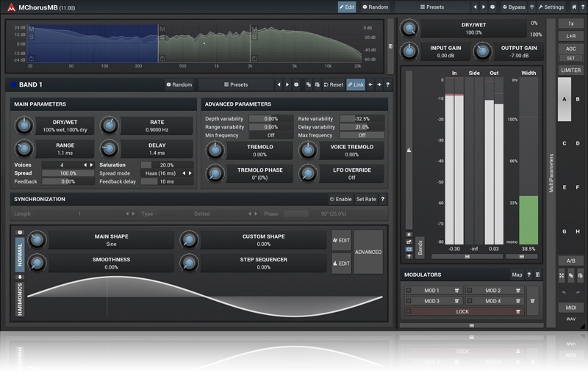Click the meter power icon
The width and height of the screenshot is (588, 381).
409,249
